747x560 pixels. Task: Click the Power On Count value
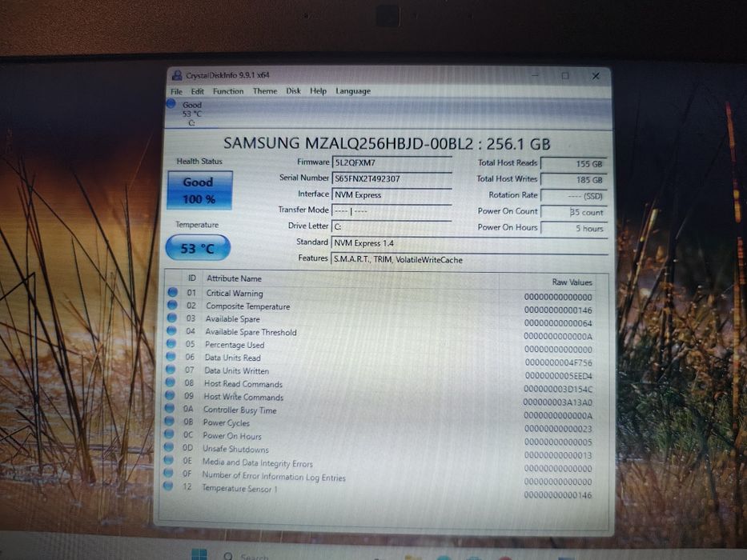pos(574,212)
